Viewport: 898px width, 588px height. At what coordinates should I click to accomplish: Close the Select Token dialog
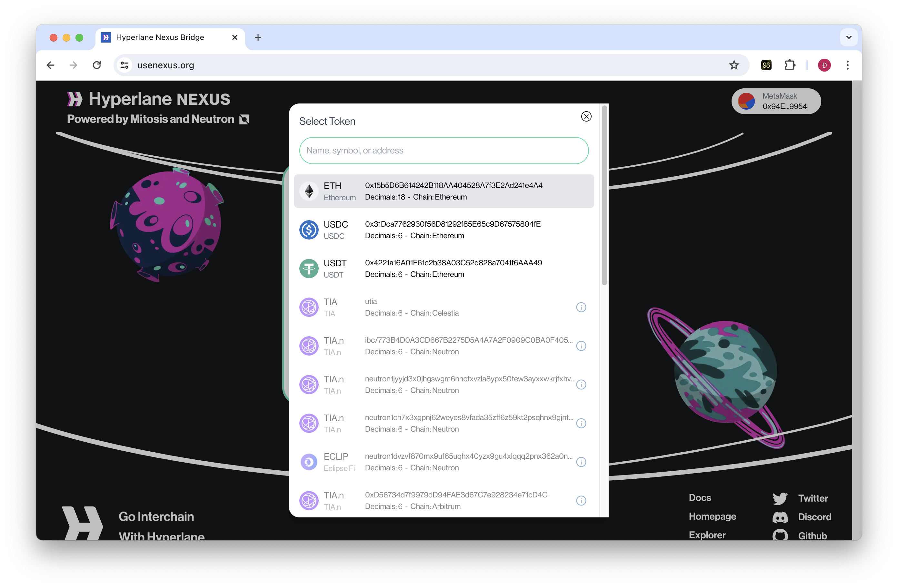pos(586,117)
